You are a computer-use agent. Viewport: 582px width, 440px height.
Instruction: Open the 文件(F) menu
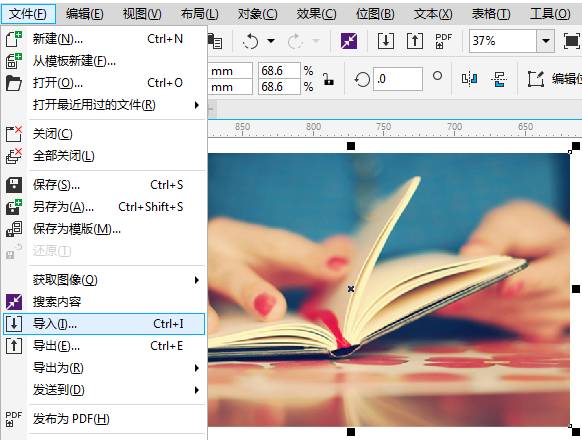[x=28, y=14]
